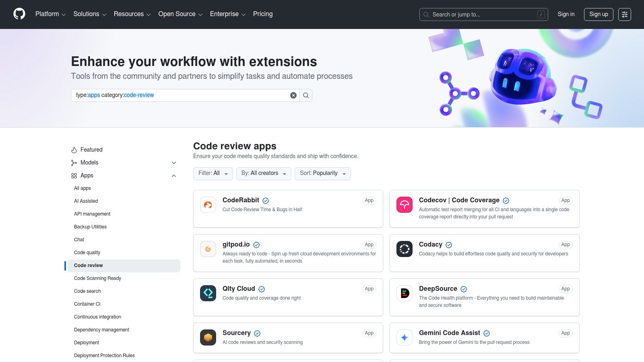This screenshot has width=644, height=362.
Task: Open the By: All creators dropdown
Action: point(264,173)
